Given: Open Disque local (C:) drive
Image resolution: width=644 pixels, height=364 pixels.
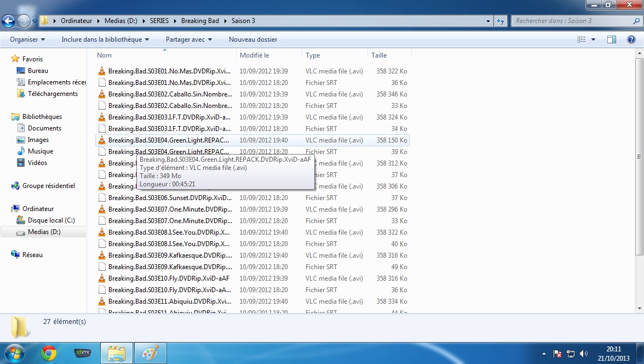Looking at the screenshot, I should [x=51, y=220].
